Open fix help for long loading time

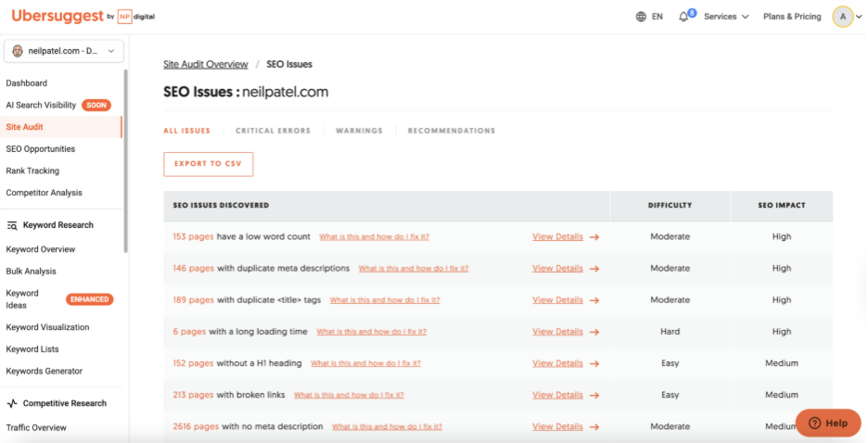point(372,332)
